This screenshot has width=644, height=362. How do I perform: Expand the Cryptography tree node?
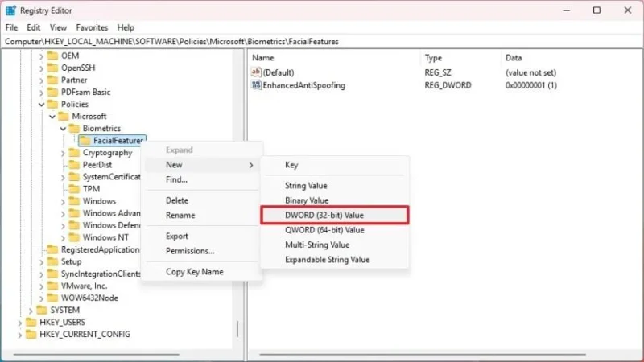[63, 153]
